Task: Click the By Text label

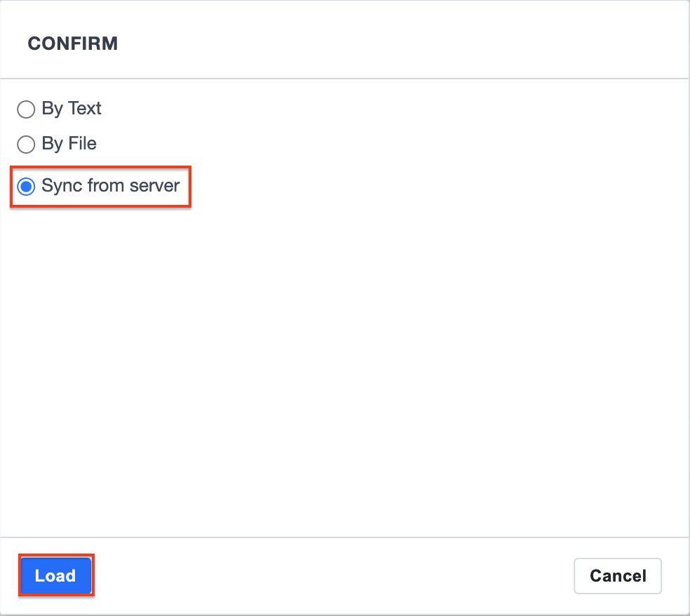Action: (72, 108)
